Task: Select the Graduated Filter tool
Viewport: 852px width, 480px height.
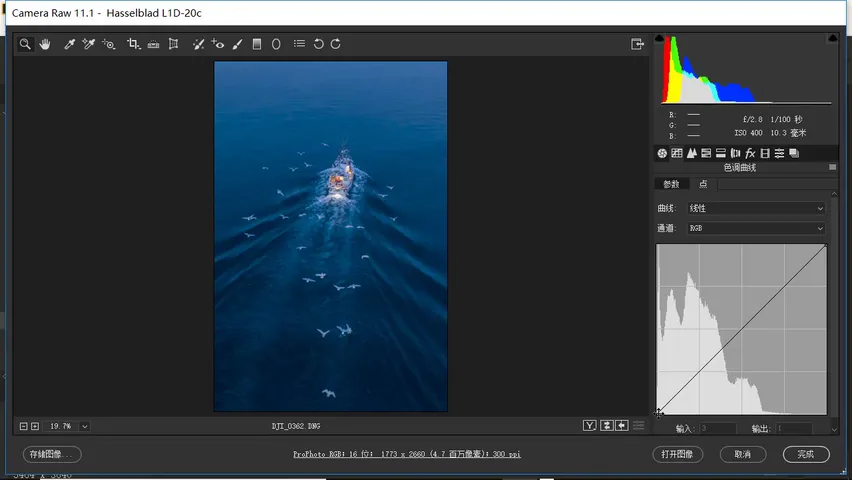Action: point(257,44)
